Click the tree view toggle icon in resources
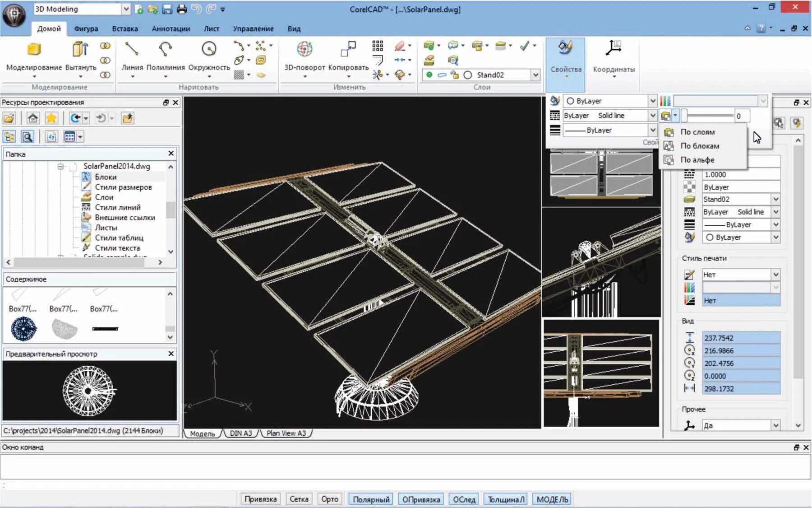The height and width of the screenshot is (508, 812). [x=9, y=136]
